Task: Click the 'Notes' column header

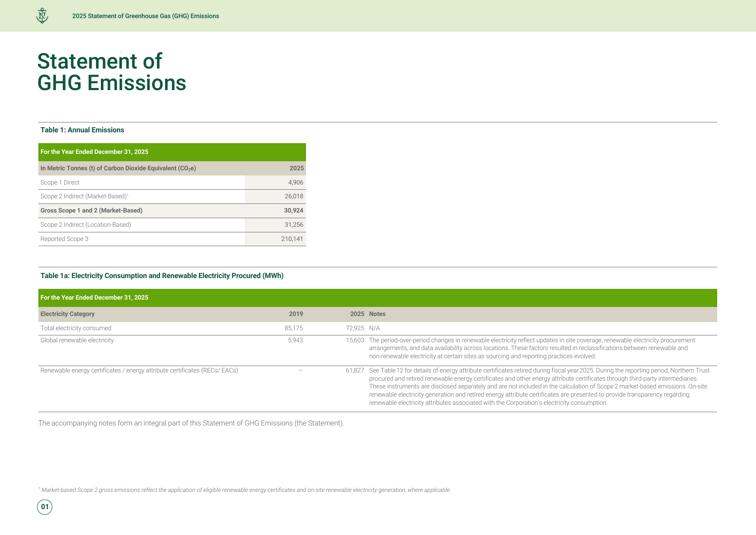Action: (x=377, y=314)
